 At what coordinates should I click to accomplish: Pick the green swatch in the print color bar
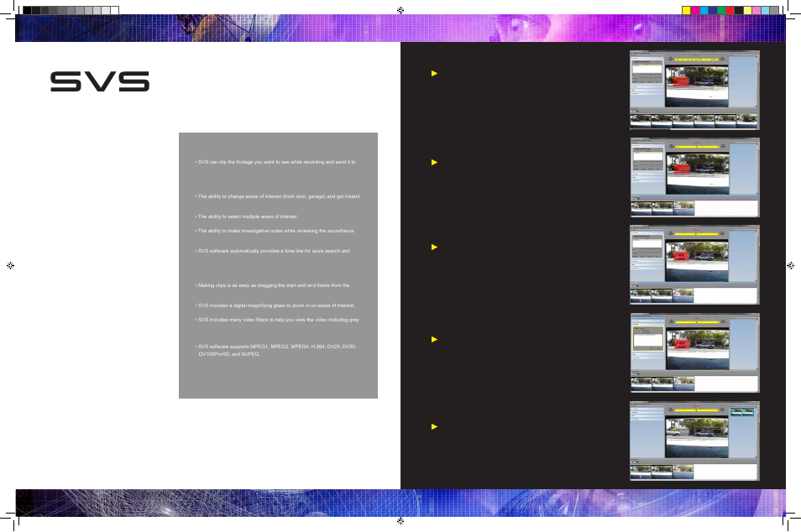click(721, 10)
